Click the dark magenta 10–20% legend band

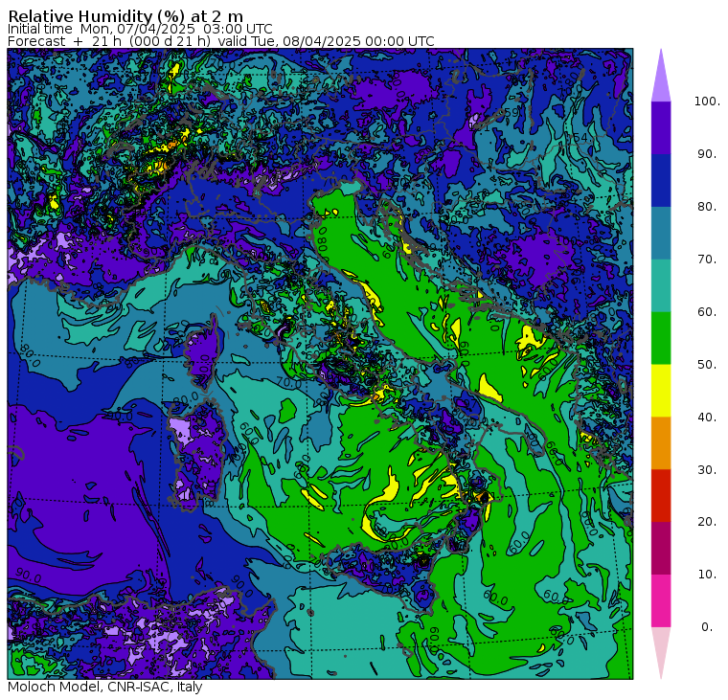point(661,548)
